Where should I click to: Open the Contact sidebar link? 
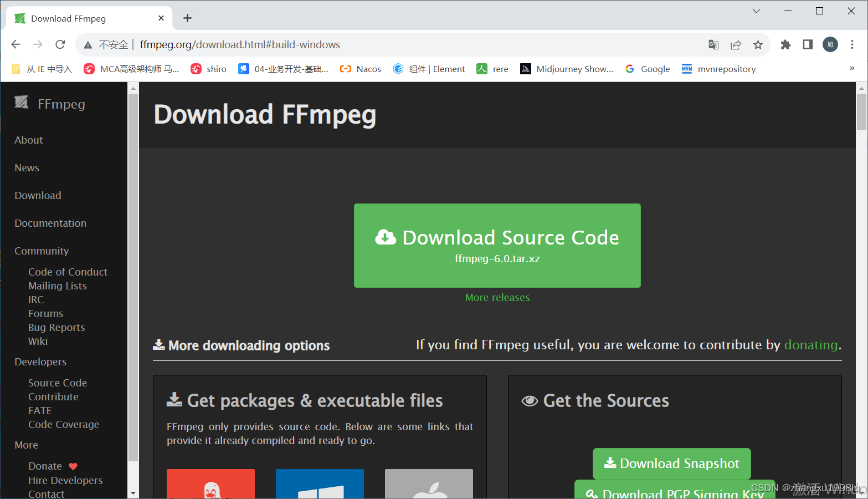pos(47,493)
